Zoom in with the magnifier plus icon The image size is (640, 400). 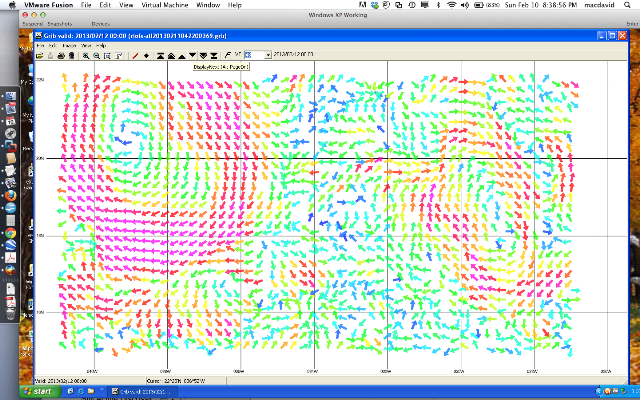(86, 56)
